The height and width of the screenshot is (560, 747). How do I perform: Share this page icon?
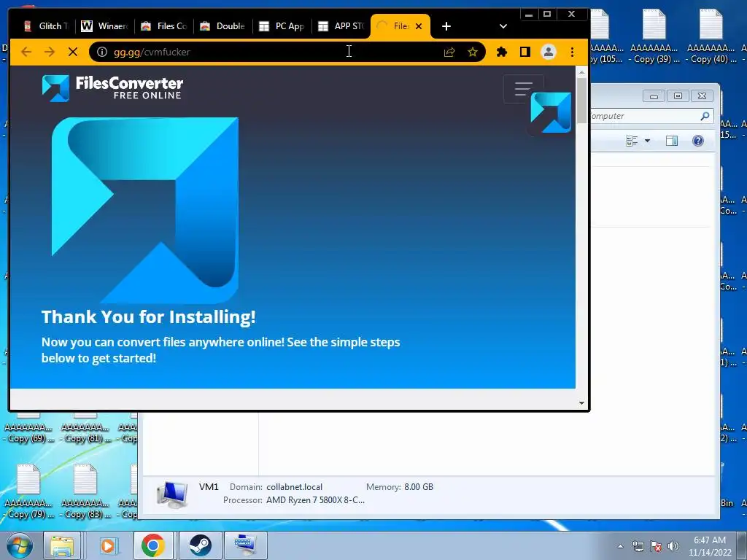449,52
